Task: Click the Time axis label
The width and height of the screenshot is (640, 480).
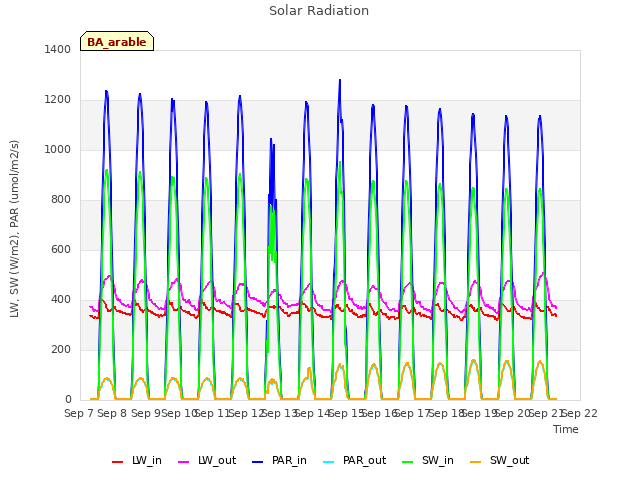Action: click(565, 429)
